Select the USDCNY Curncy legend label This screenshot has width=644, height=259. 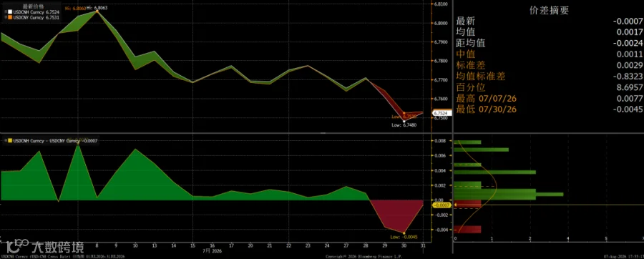click(29, 17)
